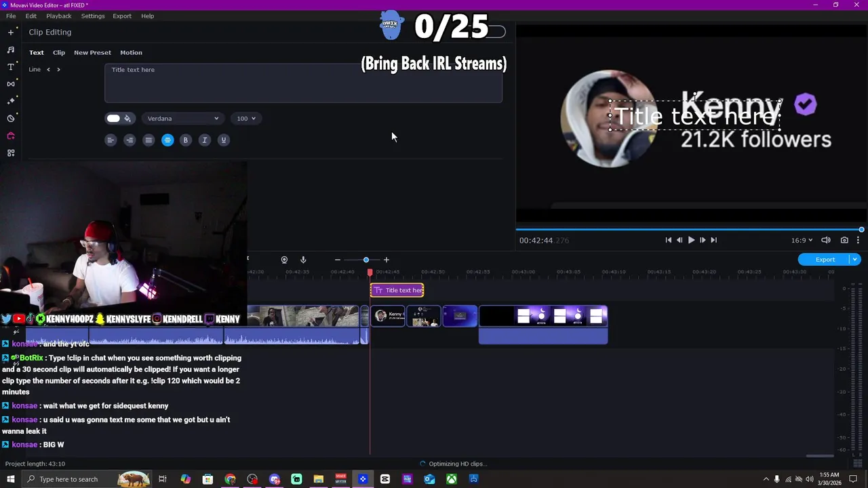The width and height of the screenshot is (868, 488).
Task: Open the Edit menu
Action: click(x=31, y=16)
